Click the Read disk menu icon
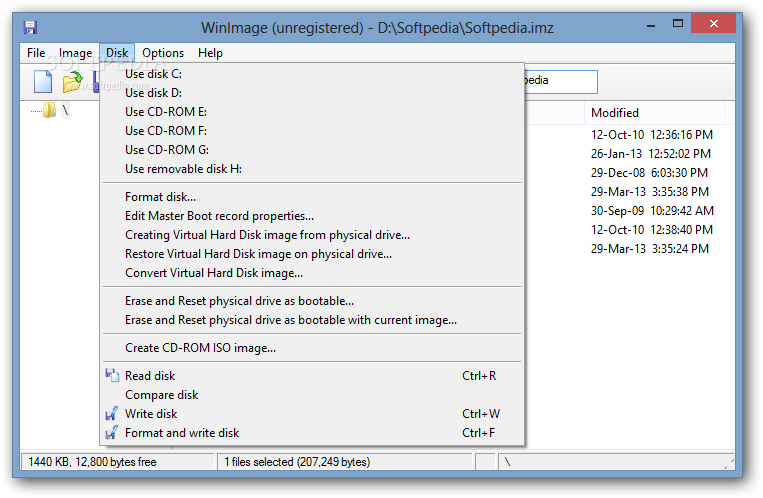 tap(112, 375)
